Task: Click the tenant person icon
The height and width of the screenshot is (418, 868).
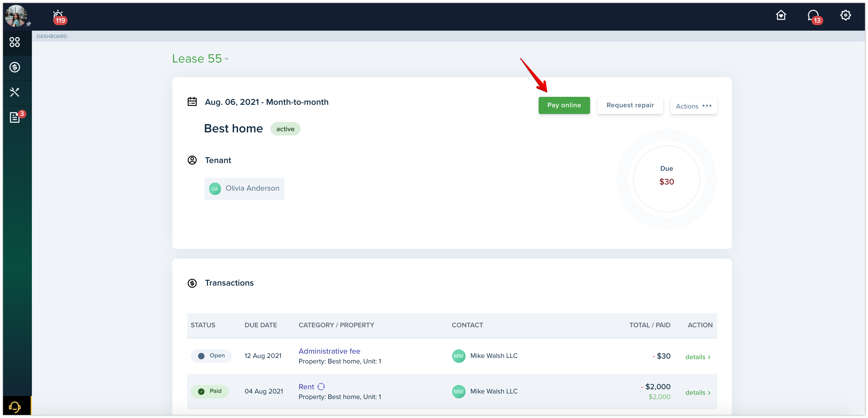Action: pos(192,160)
